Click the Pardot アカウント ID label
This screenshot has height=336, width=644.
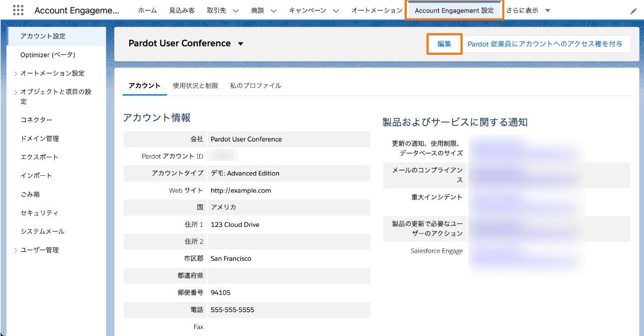click(172, 156)
